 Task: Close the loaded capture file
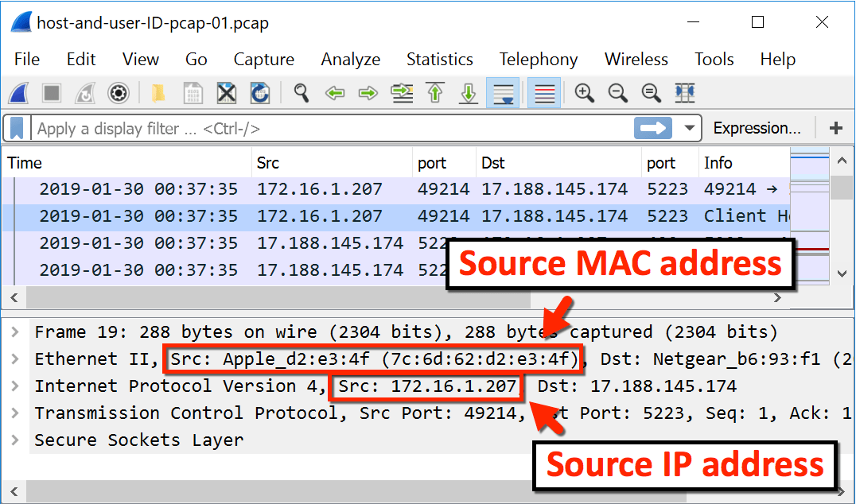[226, 93]
